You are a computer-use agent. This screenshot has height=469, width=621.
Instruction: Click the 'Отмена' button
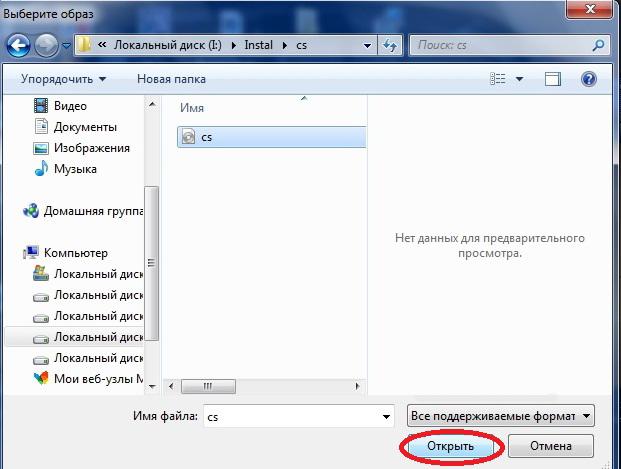(x=551, y=446)
